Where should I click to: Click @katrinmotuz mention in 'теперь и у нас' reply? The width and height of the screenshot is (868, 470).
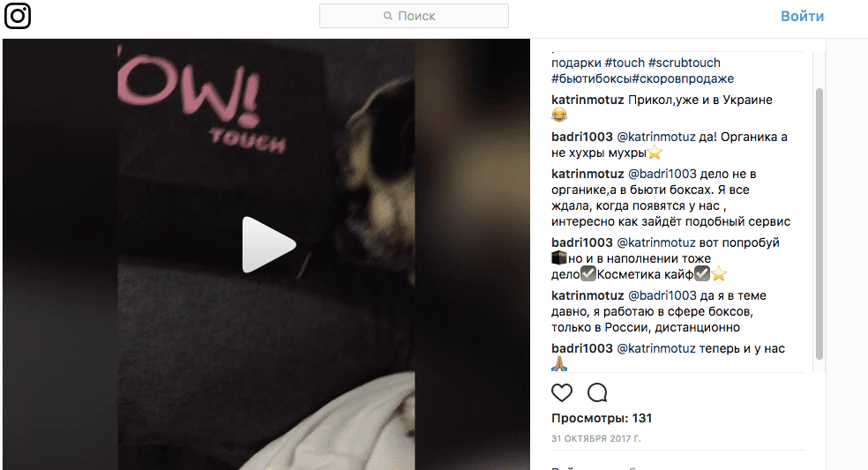click(656, 348)
